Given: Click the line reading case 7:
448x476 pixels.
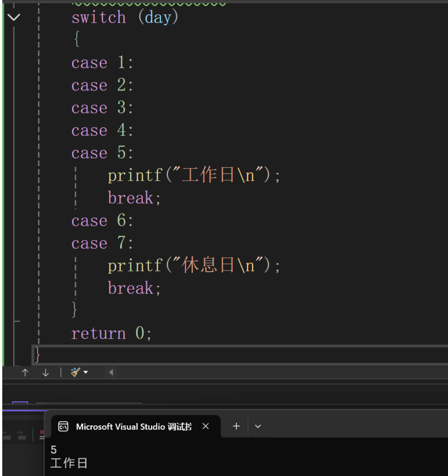Looking at the screenshot, I should click(102, 243).
